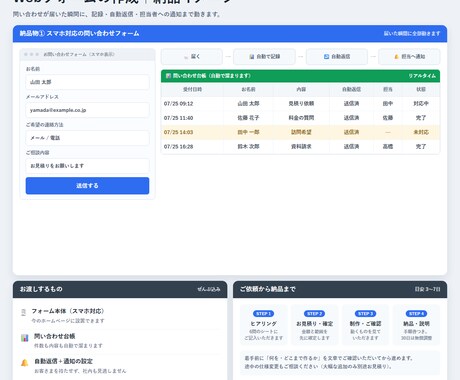The width and height of the screenshot is (460, 380).
Task: Select the 07/25 11:40 row date
Action: [178, 118]
